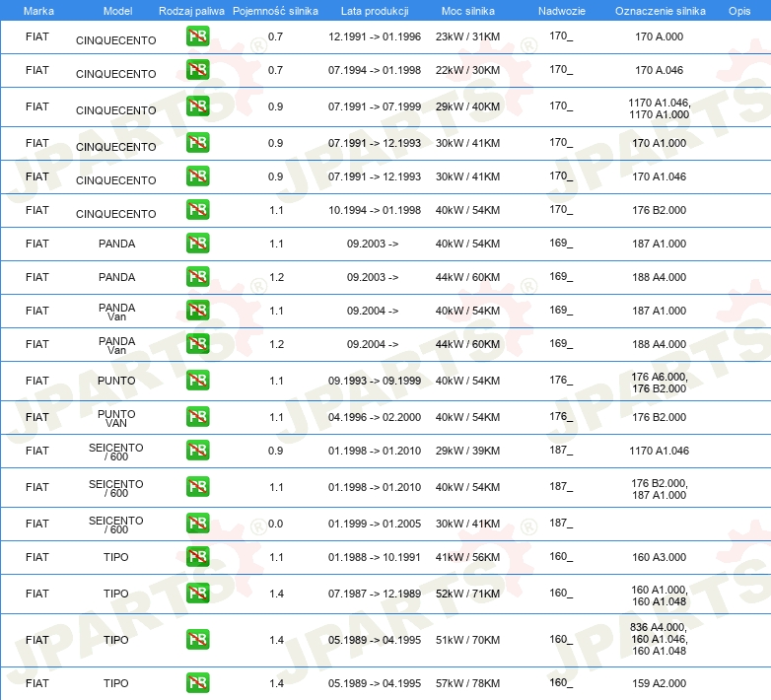Select the 22kW / 30KM power cell
Viewport: 771px width, 700px height.
(467, 70)
